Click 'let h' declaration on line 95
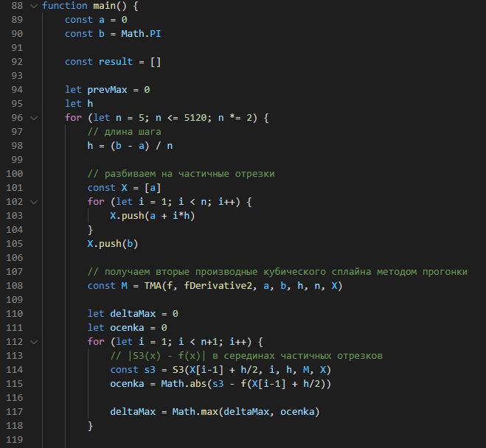This screenshot has height=448, width=486. 79,104
